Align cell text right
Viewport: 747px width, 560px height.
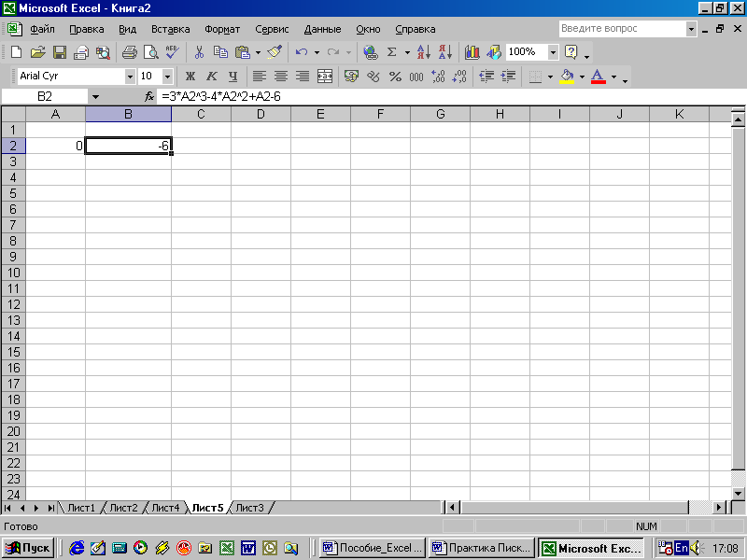coord(303,77)
